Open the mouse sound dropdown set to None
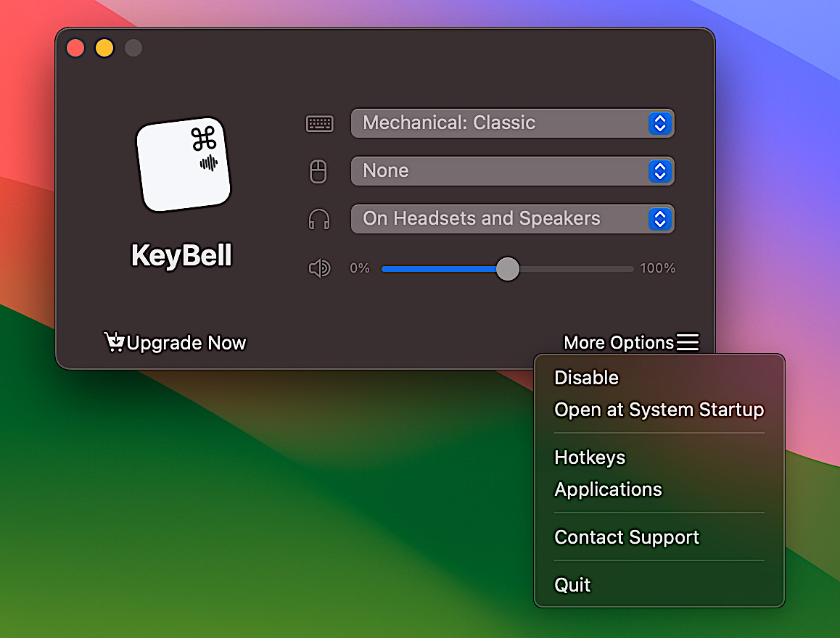 (x=512, y=171)
